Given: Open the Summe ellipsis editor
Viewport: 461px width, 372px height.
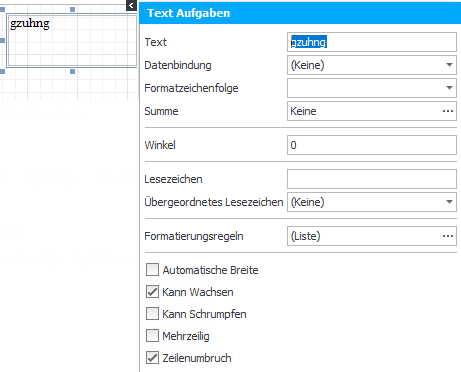Looking at the screenshot, I should tap(448, 111).
